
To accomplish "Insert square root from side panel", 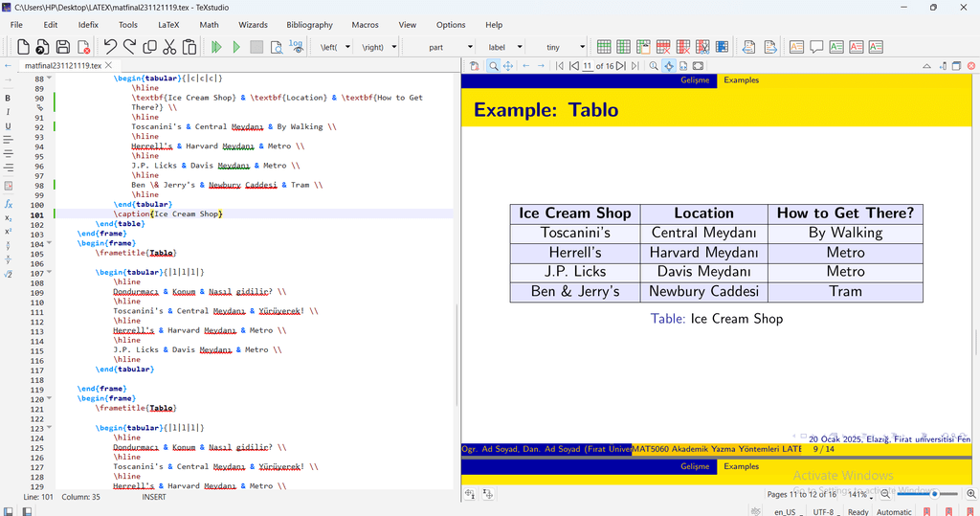I will (8, 274).
